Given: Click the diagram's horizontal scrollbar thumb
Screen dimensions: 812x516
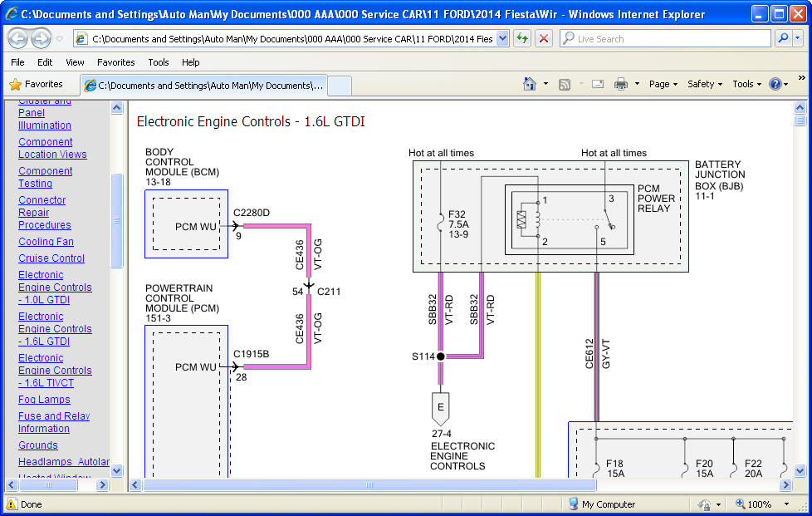Looking at the screenshot, I should [369, 484].
